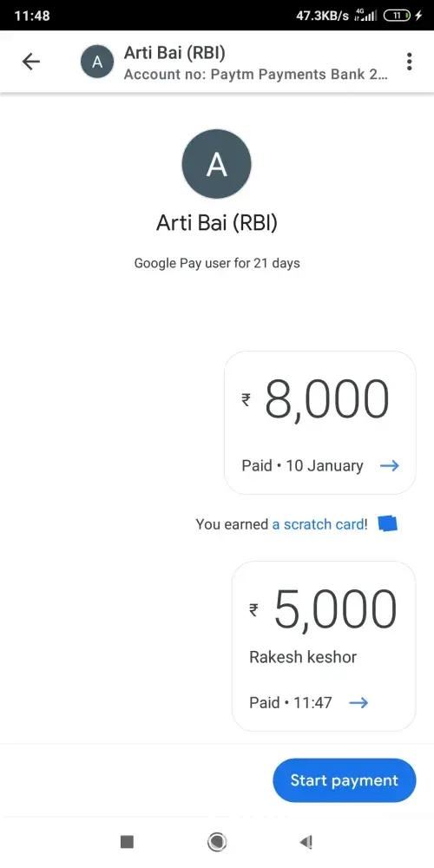Open the three-dot overflow menu
The image size is (434, 868).
(x=409, y=62)
